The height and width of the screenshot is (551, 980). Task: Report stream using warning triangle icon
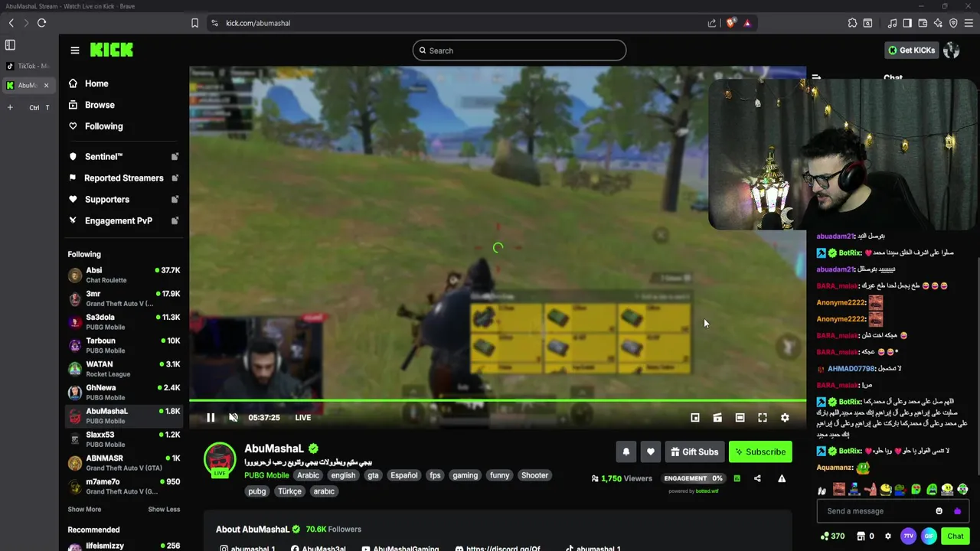point(782,478)
